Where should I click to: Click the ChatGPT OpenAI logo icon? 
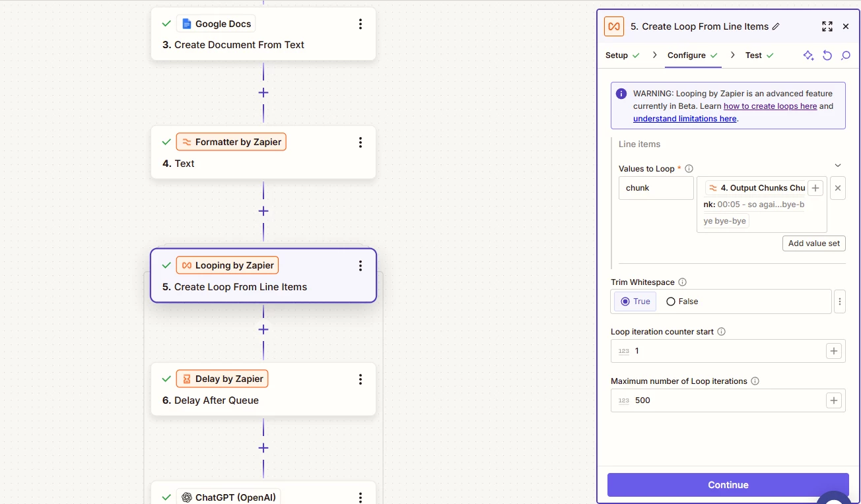point(186,497)
